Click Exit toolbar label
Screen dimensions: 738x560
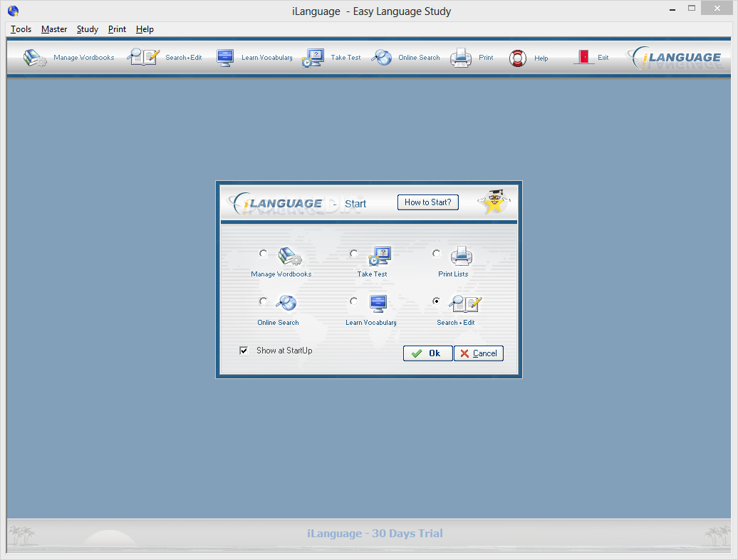point(603,58)
